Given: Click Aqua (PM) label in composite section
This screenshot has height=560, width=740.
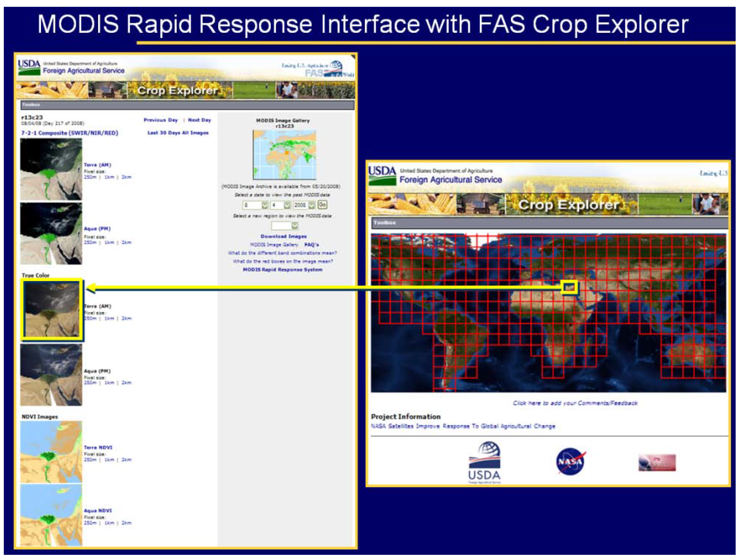Looking at the screenshot, I should tap(97, 229).
